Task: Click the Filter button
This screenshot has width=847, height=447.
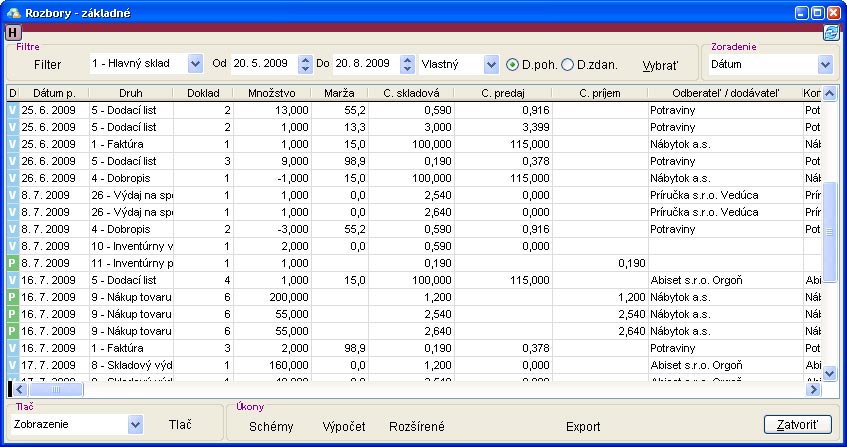Action: 47,64
